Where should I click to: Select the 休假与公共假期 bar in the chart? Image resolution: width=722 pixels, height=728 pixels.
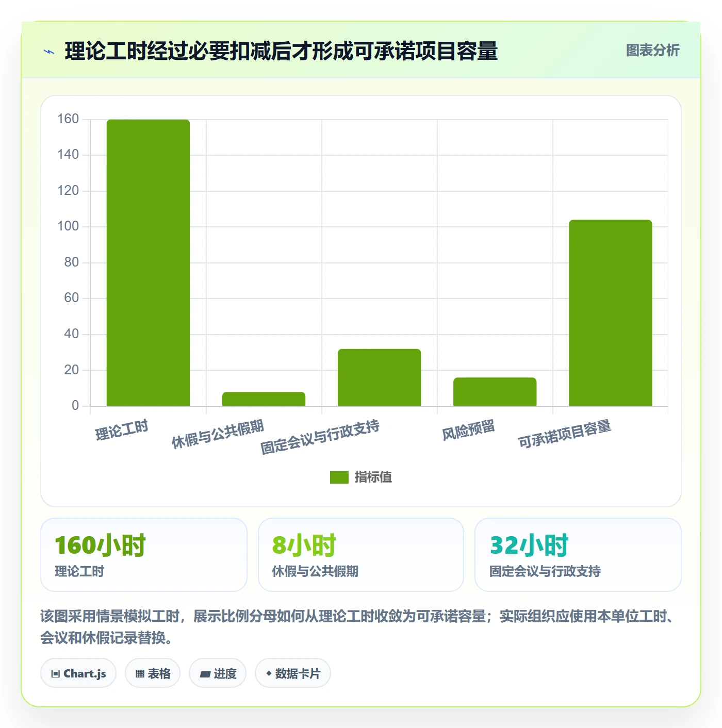264,399
